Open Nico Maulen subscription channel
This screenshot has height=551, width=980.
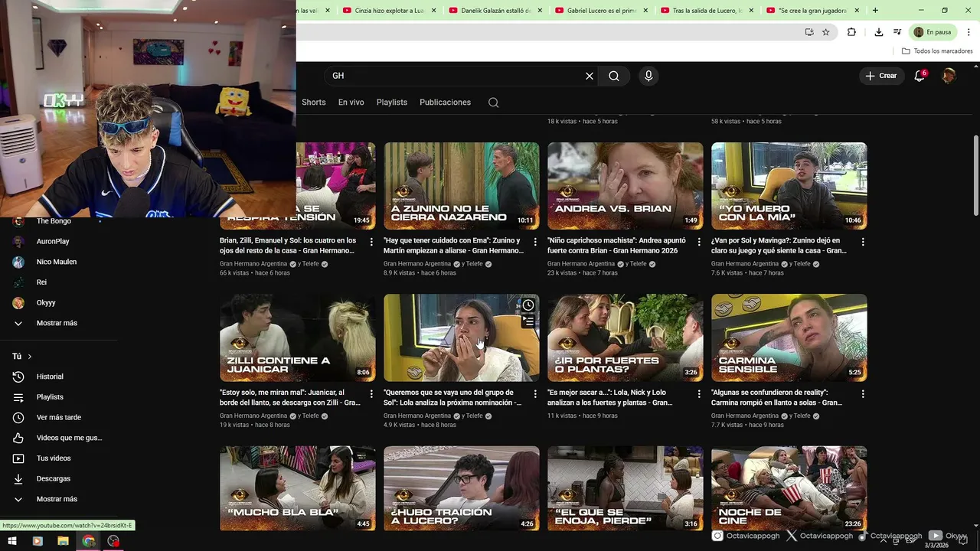58,262
